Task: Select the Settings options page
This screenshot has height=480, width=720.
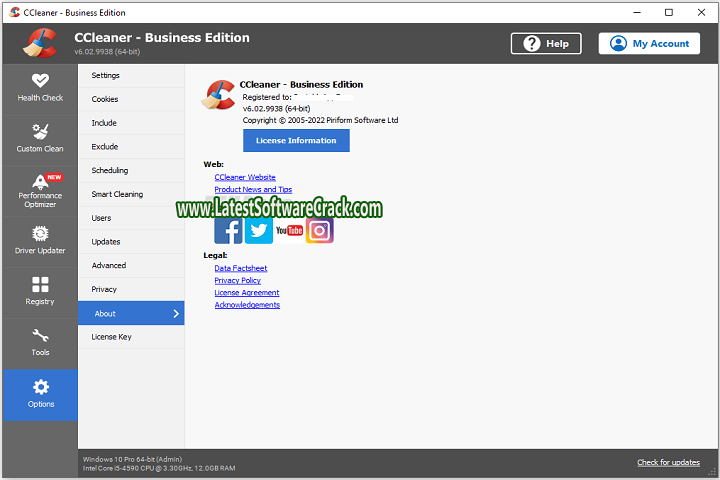Action: (131, 75)
